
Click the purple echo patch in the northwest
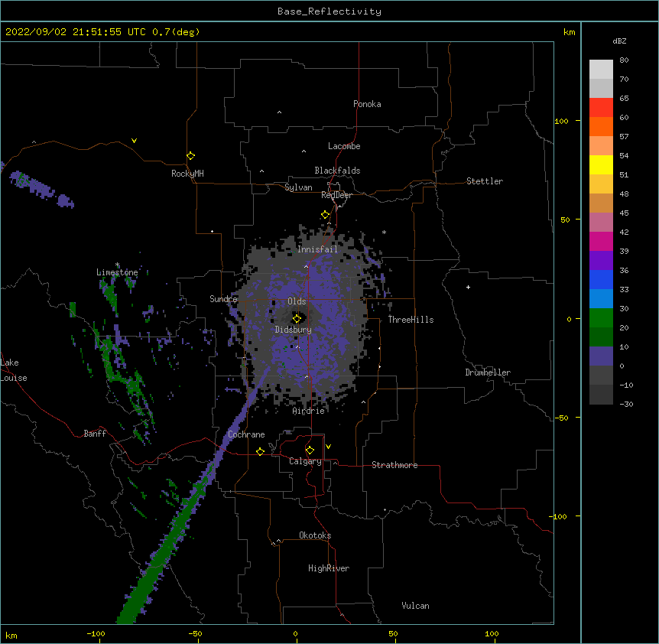(42, 189)
